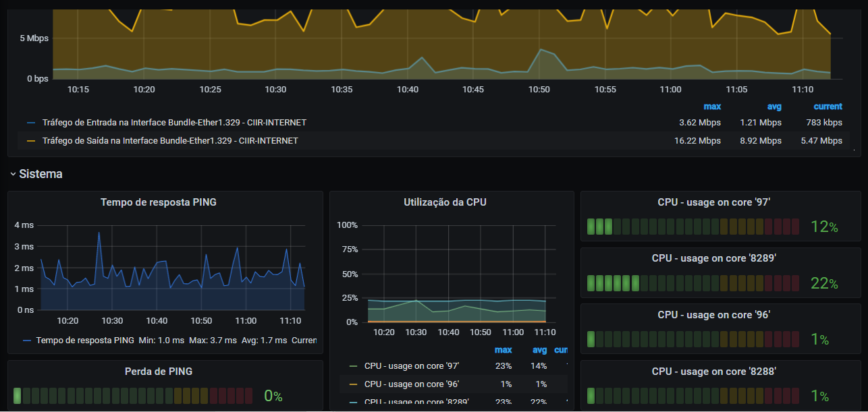The width and height of the screenshot is (868, 412).
Task: Open the CPU usage on core '8289' panel title
Action: [x=714, y=258]
